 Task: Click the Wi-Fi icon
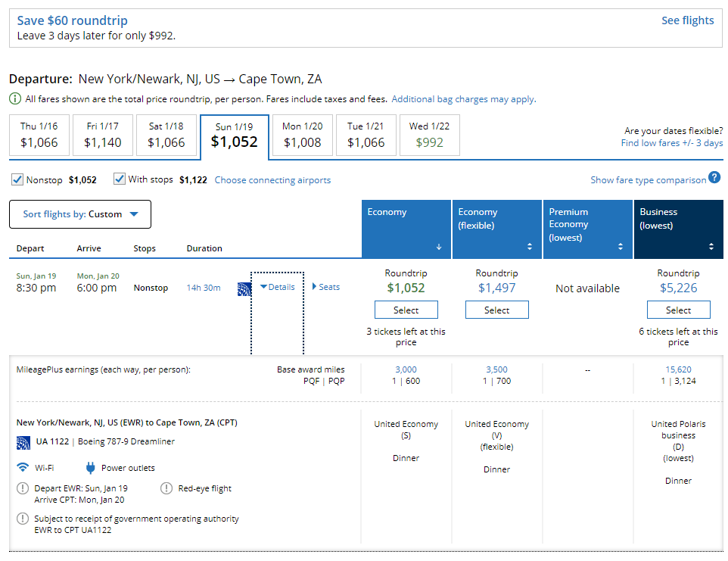pyautogui.click(x=22, y=466)
